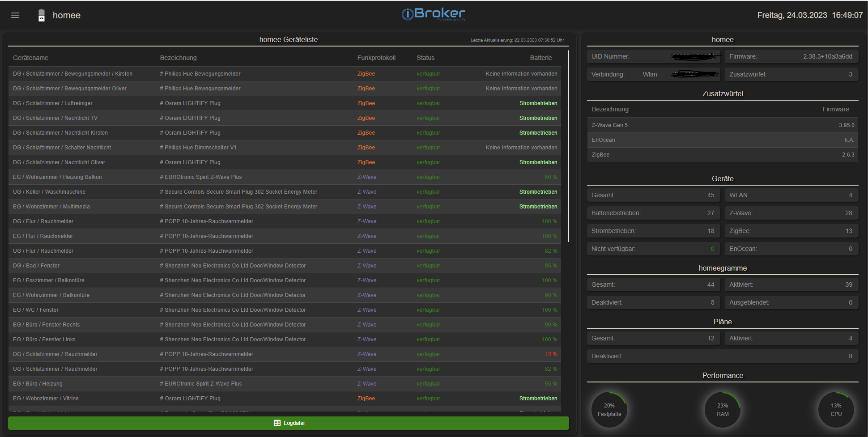Click Pläne Gesamt 12 field

point(654,338)
